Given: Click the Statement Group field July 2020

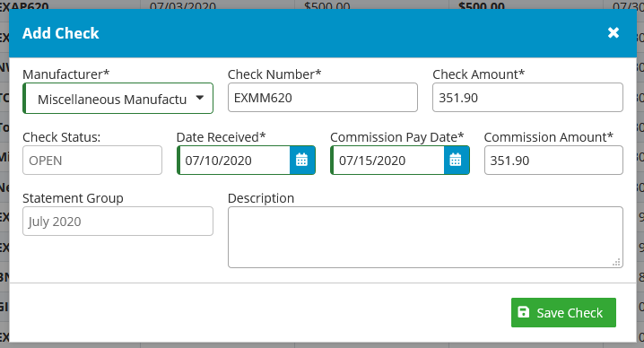Looking at the screenshot, I should tap(117, 221).
